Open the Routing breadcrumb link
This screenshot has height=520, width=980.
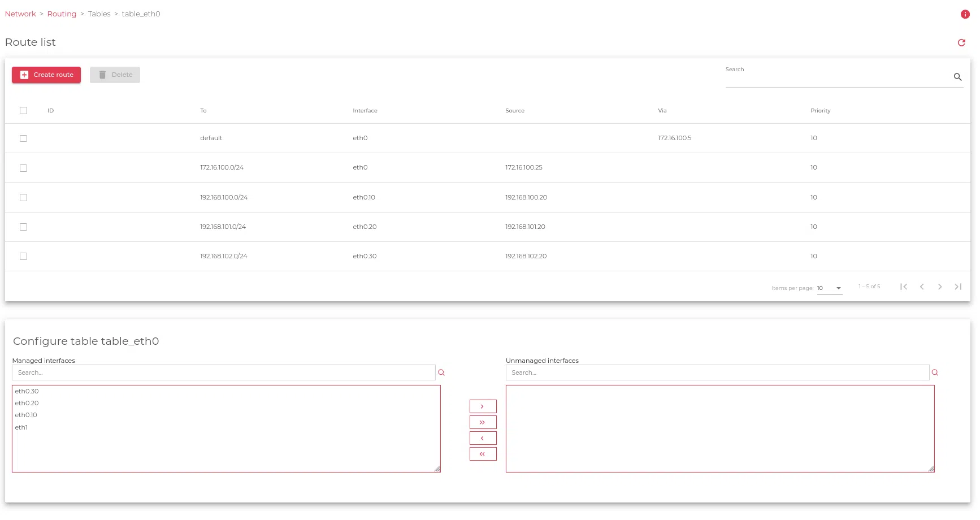click(62, 14)
